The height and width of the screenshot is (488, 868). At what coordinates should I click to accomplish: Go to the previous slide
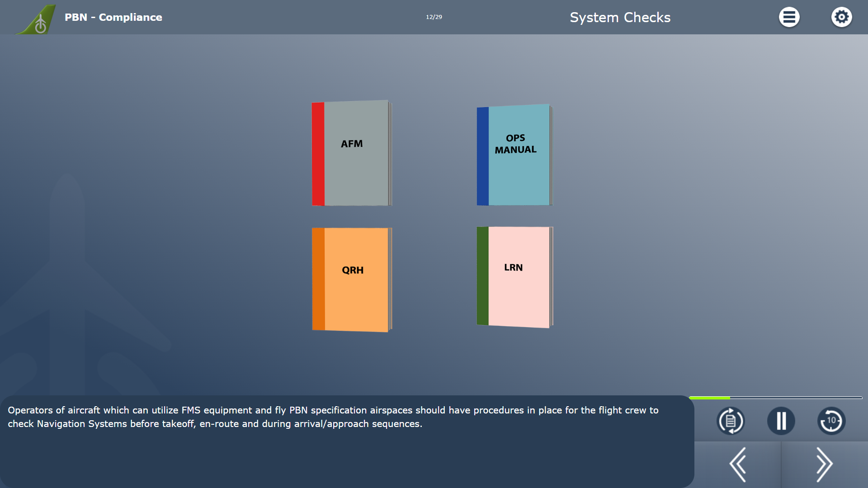(x=738, y=465)
